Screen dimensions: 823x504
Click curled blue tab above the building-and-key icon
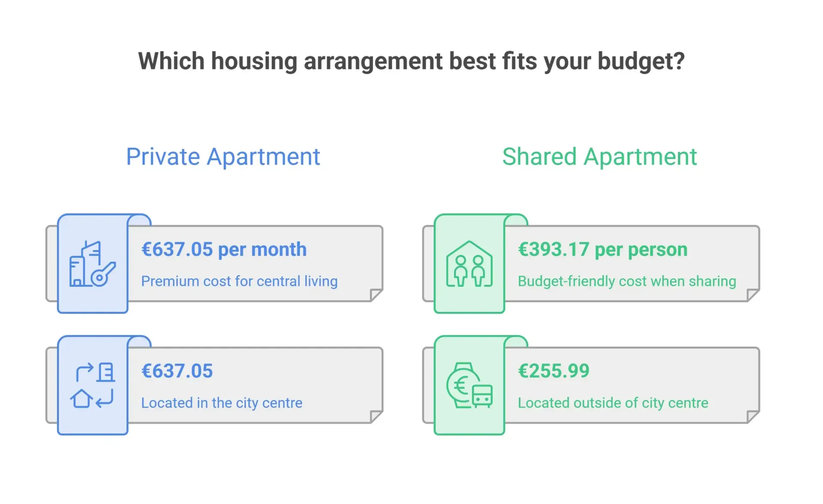click(x=140, y=220)
